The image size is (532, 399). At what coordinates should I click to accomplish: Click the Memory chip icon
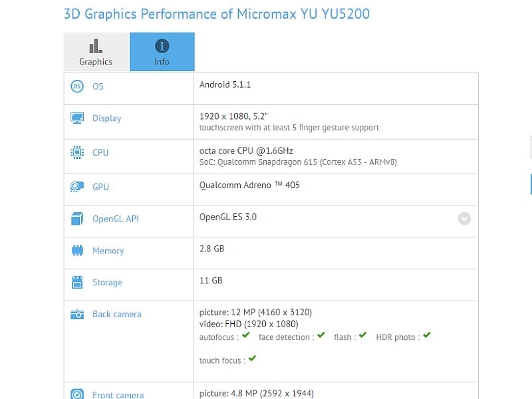point(77,251)
